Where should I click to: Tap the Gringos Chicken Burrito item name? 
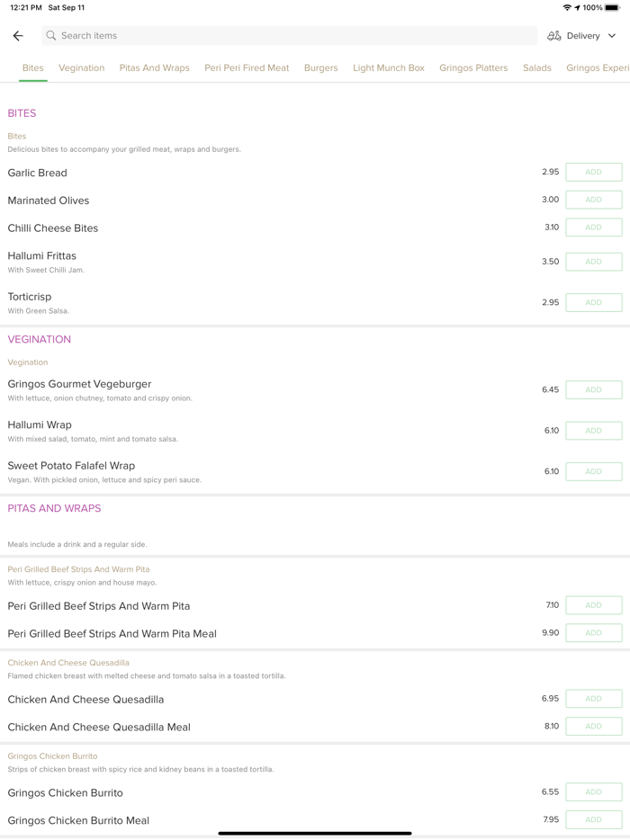(x=66, y=793)
